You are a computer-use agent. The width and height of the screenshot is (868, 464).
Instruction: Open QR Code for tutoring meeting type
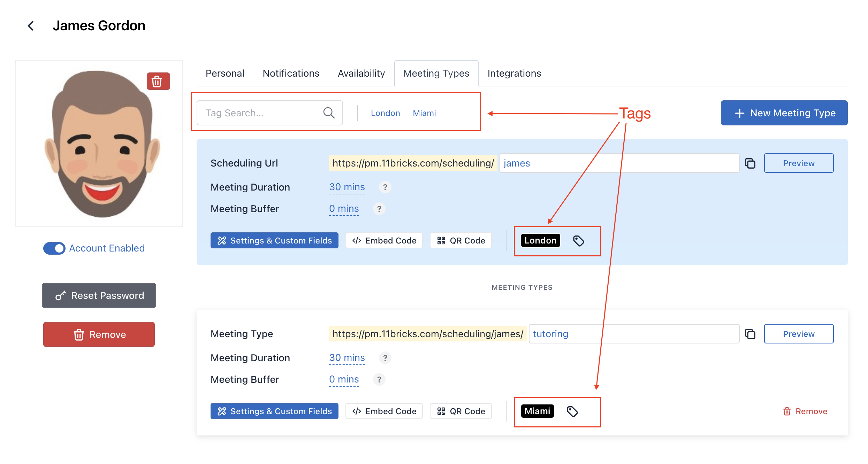coord(461,411)
